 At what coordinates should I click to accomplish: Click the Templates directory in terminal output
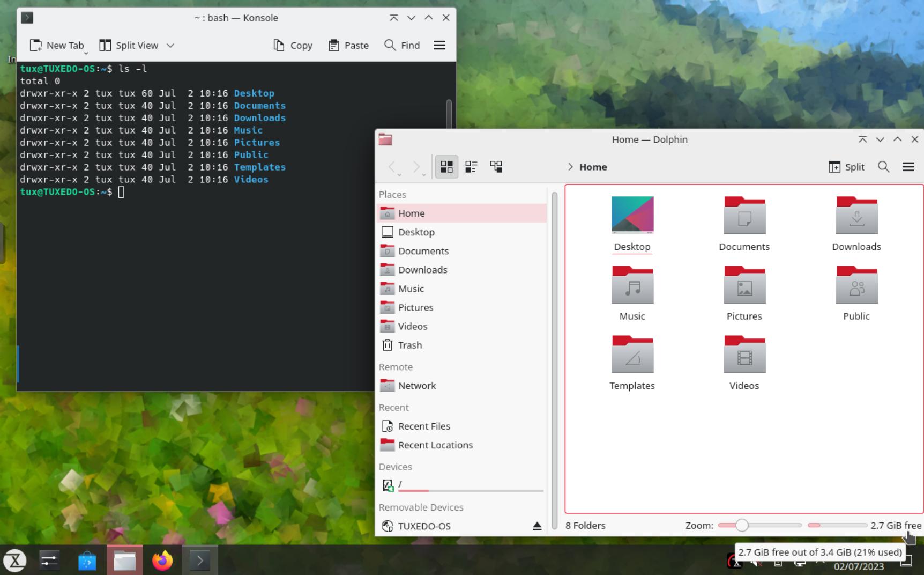pos(259,167)
